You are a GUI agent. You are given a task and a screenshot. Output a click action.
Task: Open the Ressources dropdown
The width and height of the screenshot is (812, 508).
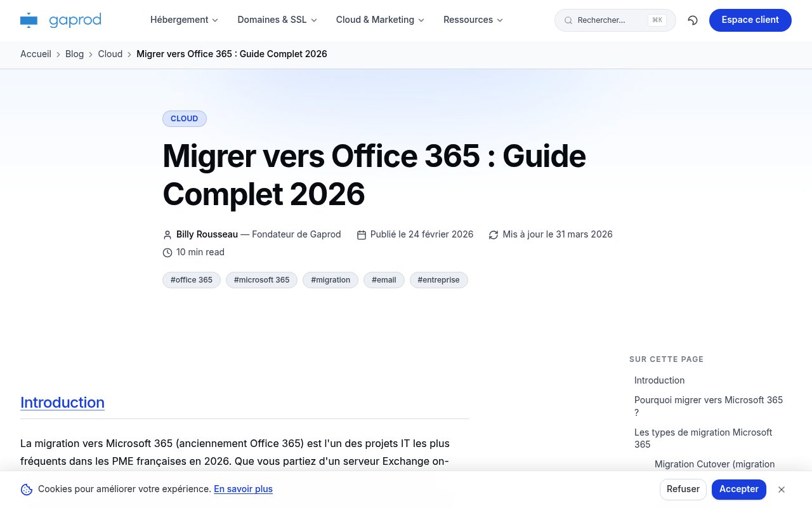click(x=473, y=20)
